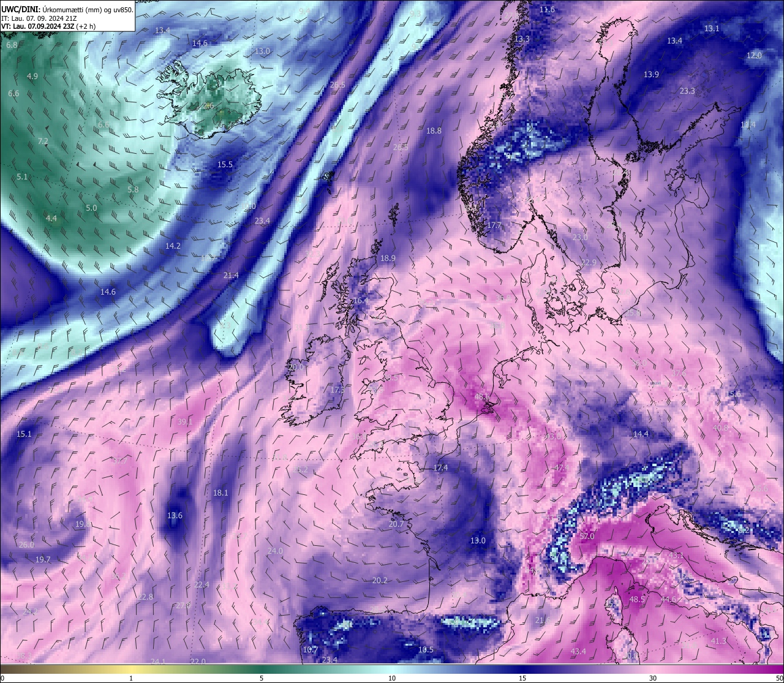Viewport: 784px width, 683px height.
Task: Click the 5.1 value near the left edge
Action: point(22,176)
